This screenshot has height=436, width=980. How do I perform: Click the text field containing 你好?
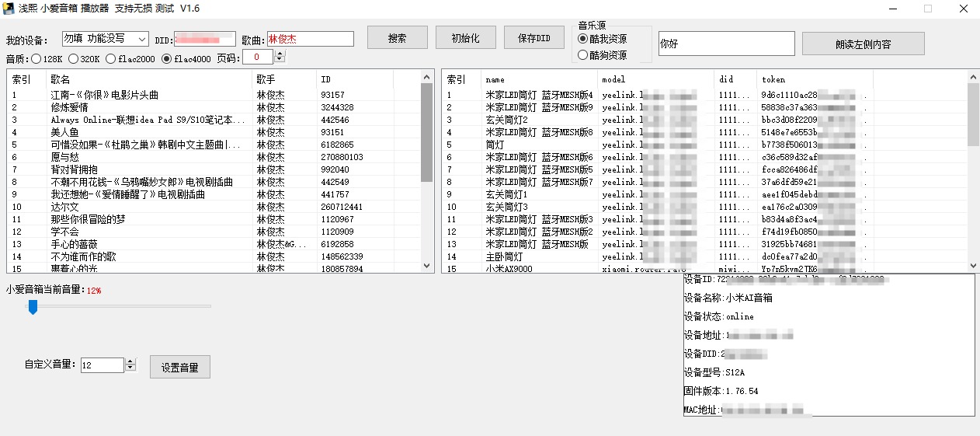[x=726, y=44]
